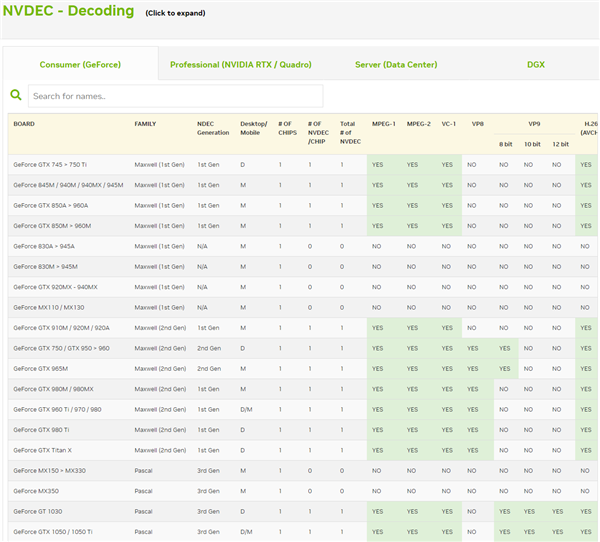The height and width of the screenshot is (542, 600).
Task: Select the GeForce GTX Titan X row
Action: tap(46, 450)
